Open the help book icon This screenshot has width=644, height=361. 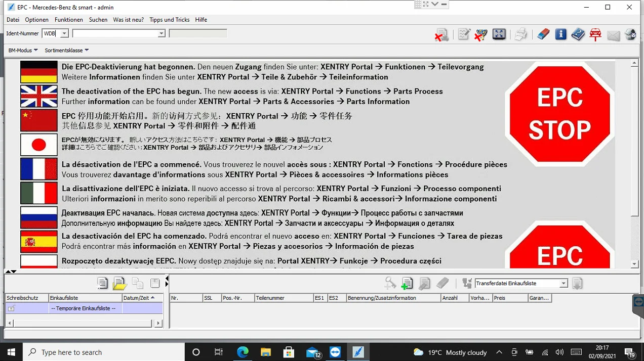tap(578, 34)
